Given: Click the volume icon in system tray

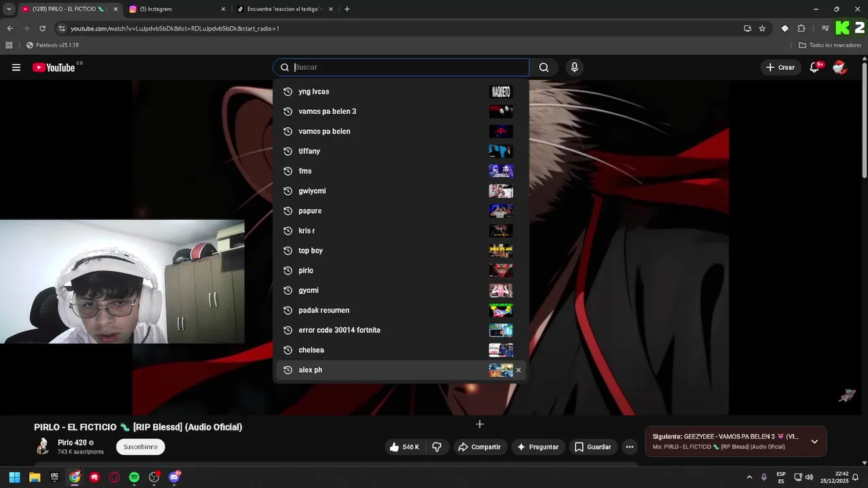Looking at the screenshot, I should coord(809,477).
